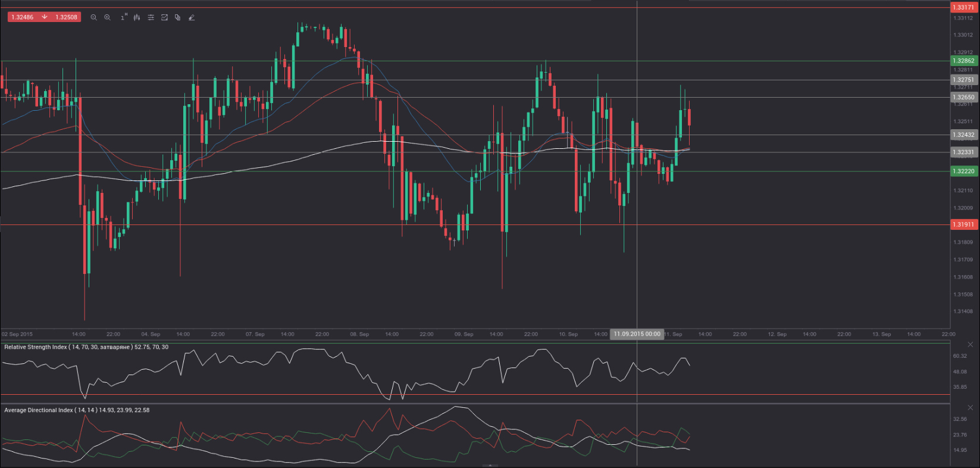Image resolution: width=980 pixels, height=468 pixels.
Task: Select the 1.32862 green price level tag
Action: (x=963, y=61)
